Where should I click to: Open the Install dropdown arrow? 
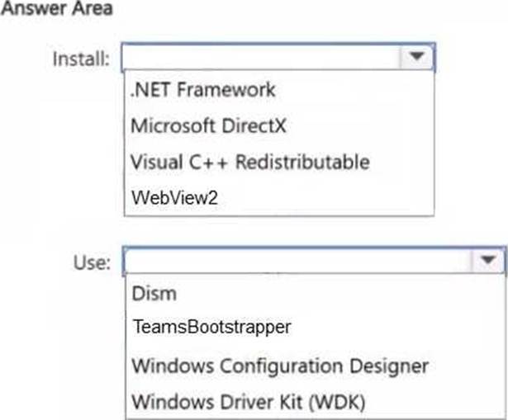tap(416, 56)
